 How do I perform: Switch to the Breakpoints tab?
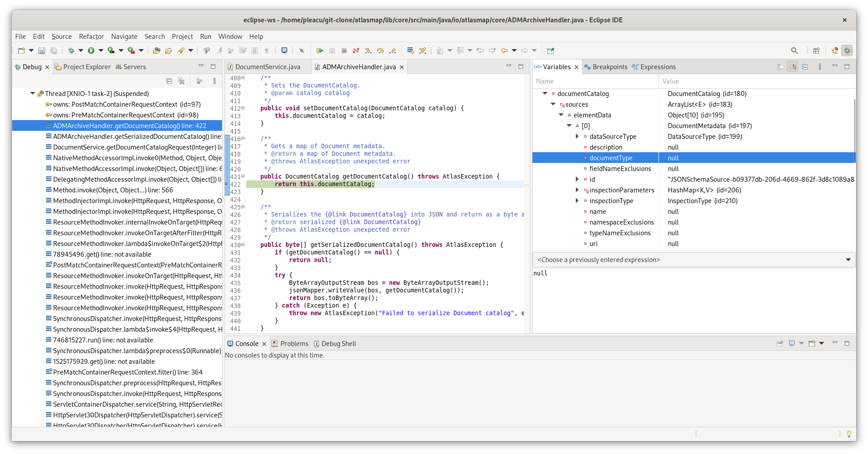[606, 67]
